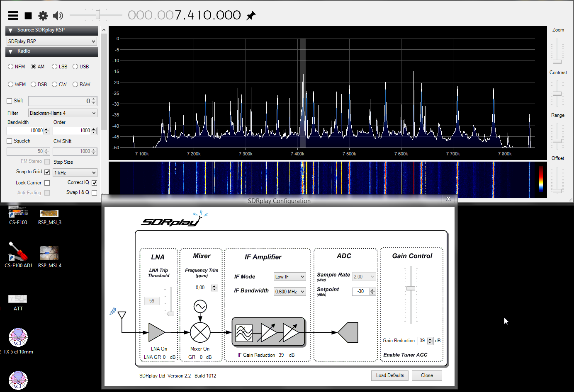
Task: Select RAW mode
Action: (81, 85)
